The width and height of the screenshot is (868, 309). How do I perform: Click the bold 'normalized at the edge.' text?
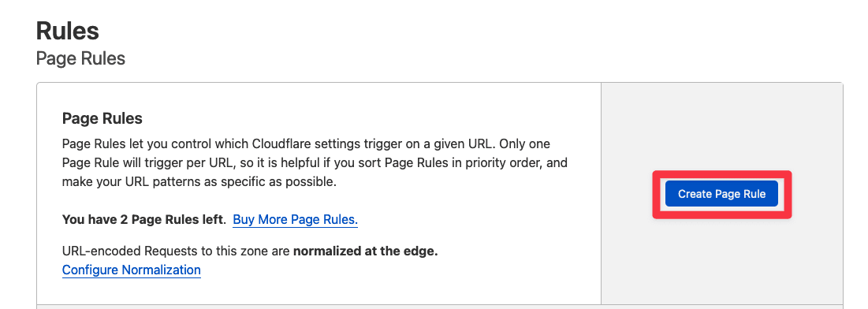click(x=365, y=251)
